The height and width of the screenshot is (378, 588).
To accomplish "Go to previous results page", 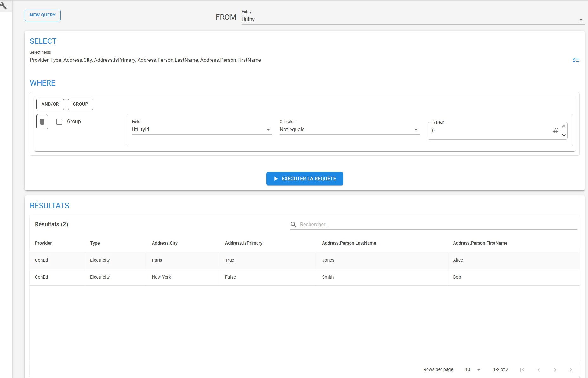I will (x=539, y=369).
